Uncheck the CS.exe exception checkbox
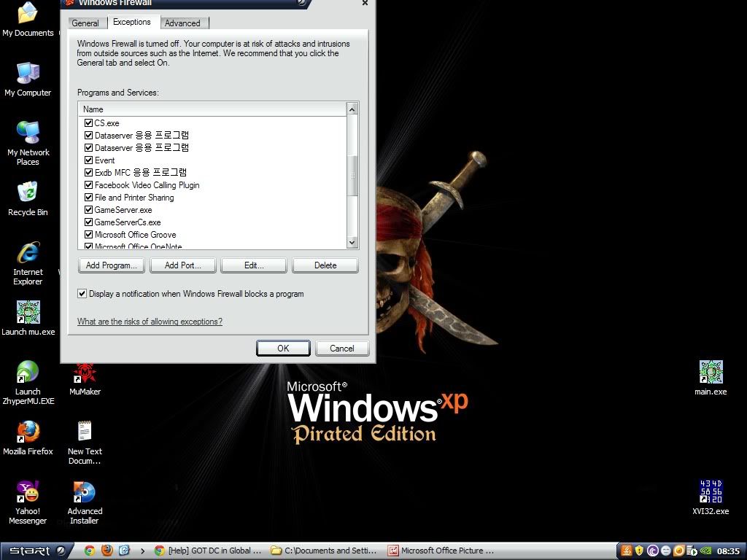 [89, 123]
